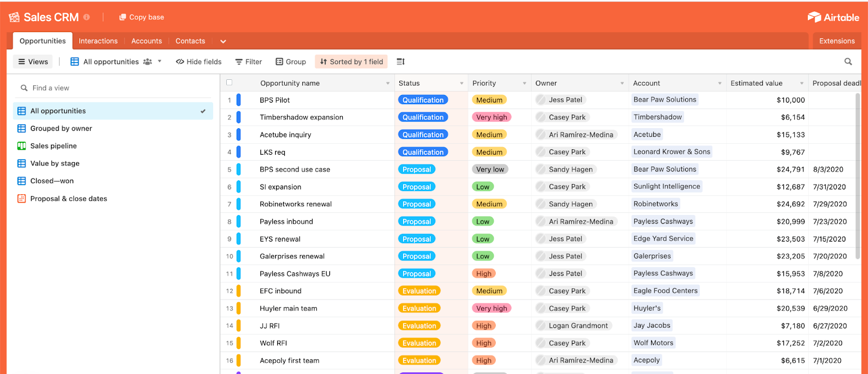868x374 pixels.
Task: Click the Robinetworks renewal opportunity name
Action: pos(296,204)
